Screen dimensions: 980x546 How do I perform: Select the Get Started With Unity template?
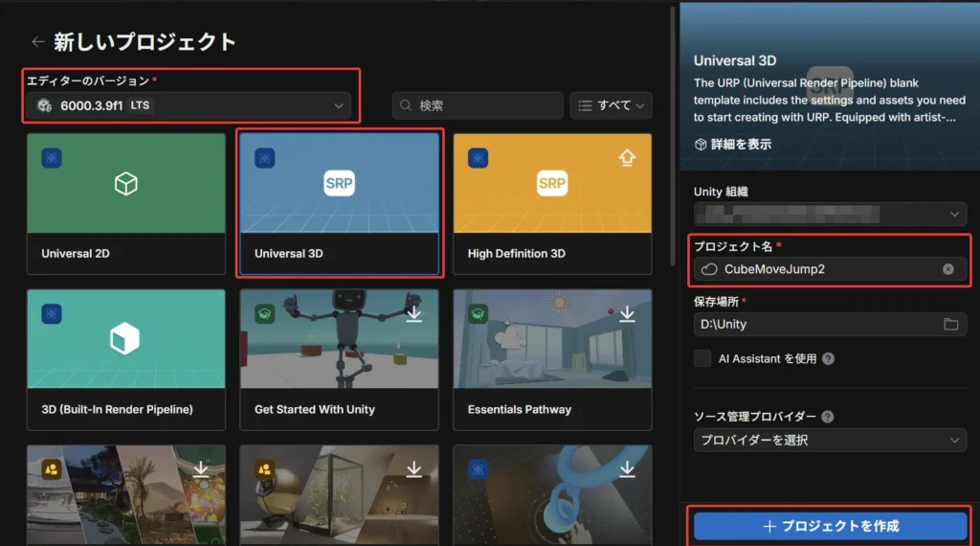point(340,359)
